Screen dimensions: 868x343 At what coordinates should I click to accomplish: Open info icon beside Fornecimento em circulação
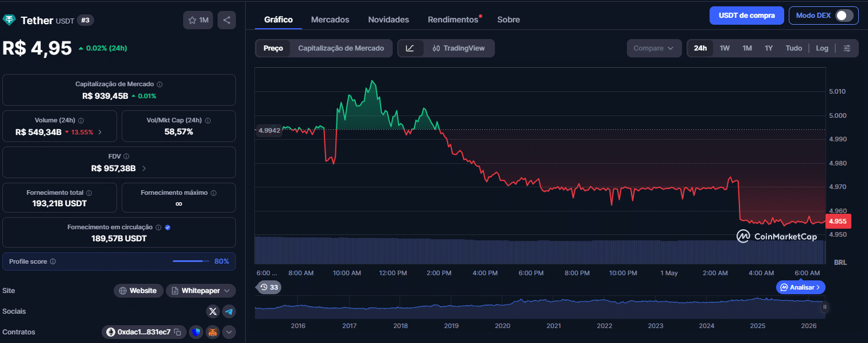pos(158,228)
